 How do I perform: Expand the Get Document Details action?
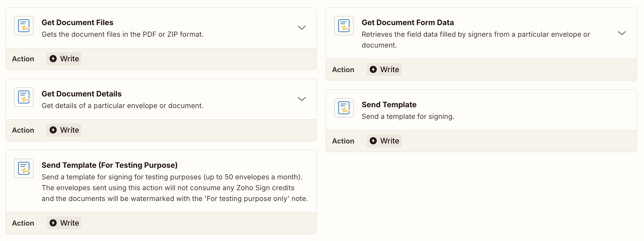click(302, 99)
